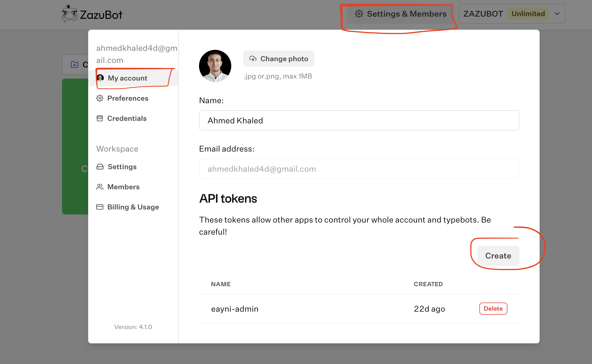
Task: Delete the eayni-admin API token
Action: click(x=493, y=308)
